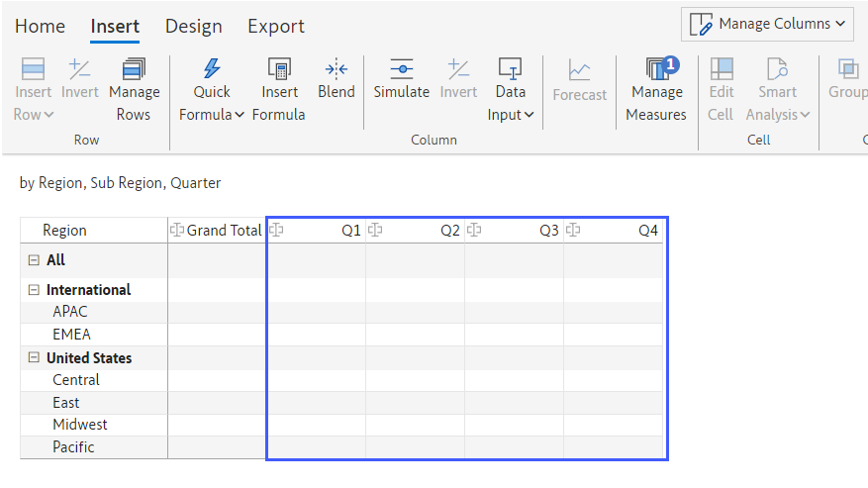Viewport: 868px width, 488px height.
Task: Click the Data Input icon
Action: (x=511, y=69)
